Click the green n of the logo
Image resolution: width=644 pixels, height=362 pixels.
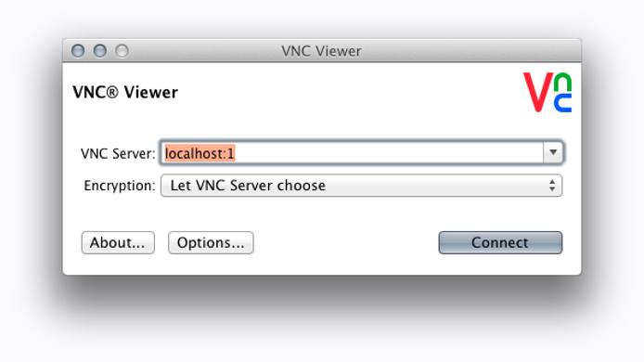[x=562, y=83]
